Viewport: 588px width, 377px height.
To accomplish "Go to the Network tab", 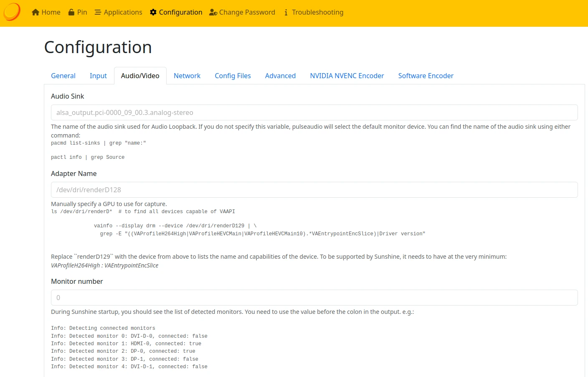I will click(187, 76).
